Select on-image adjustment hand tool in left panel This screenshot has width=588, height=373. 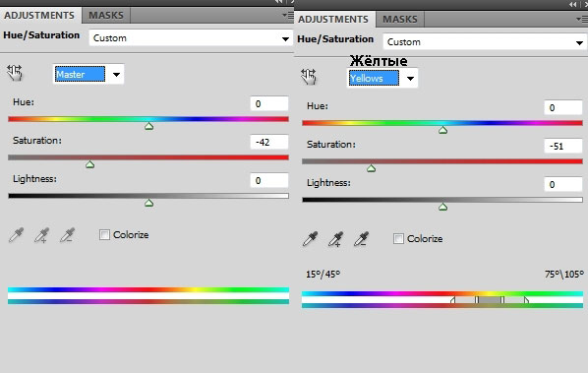(15, 73)
